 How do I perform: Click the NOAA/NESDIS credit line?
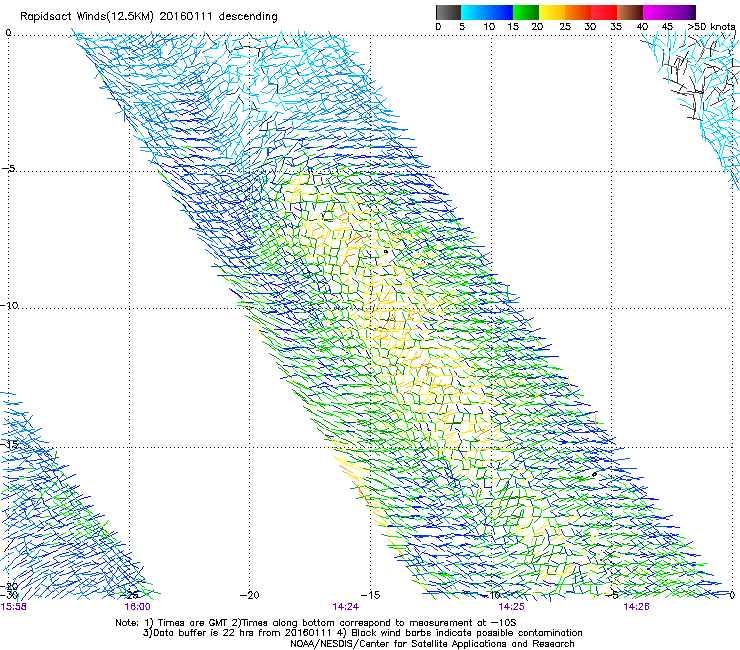click(432, 644)
